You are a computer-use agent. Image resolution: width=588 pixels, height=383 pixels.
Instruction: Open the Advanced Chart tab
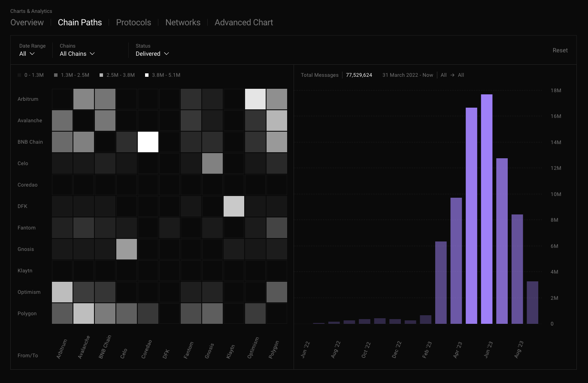pyautogui.click(x=244, y=22)
